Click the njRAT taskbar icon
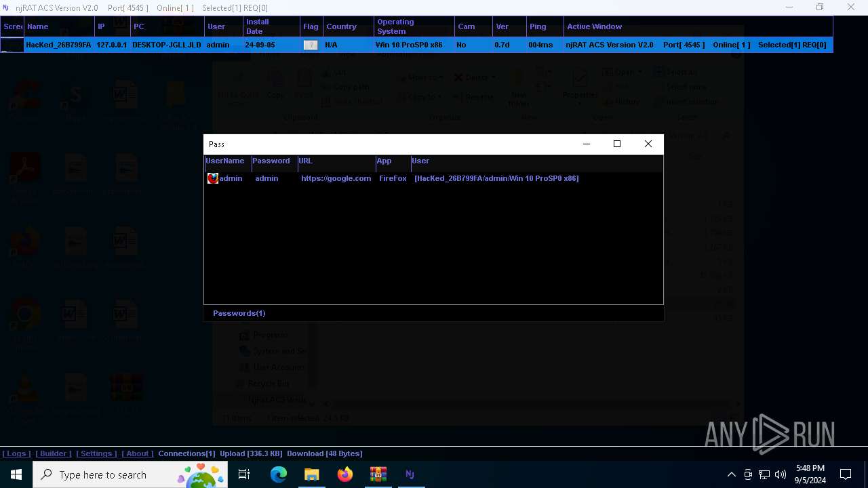 coord(410,474)
